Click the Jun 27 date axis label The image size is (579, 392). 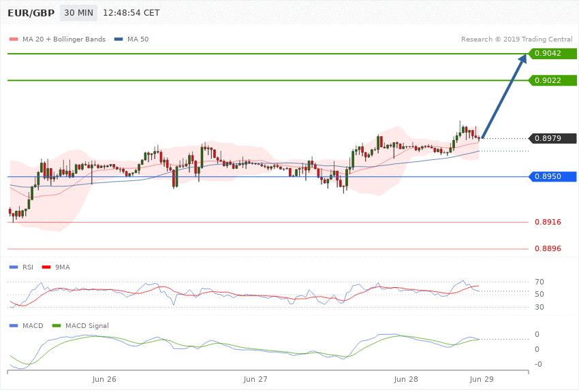click(255, 380)
